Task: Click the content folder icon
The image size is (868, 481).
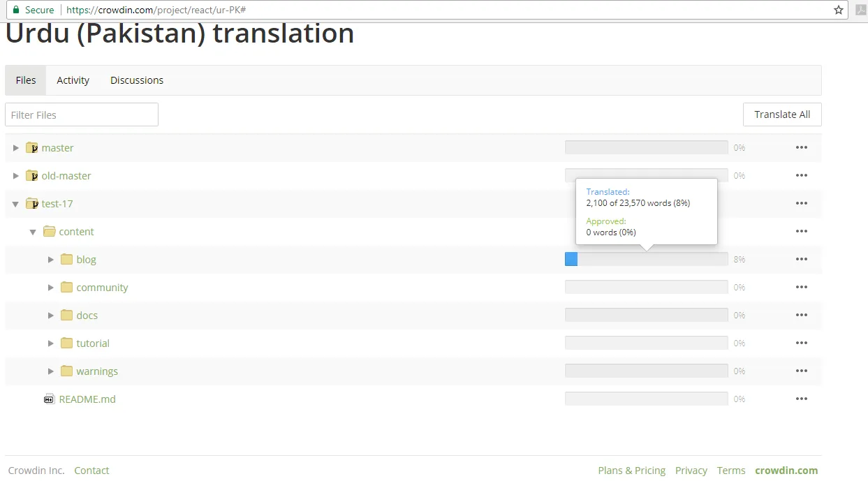Action: point(49,232)
